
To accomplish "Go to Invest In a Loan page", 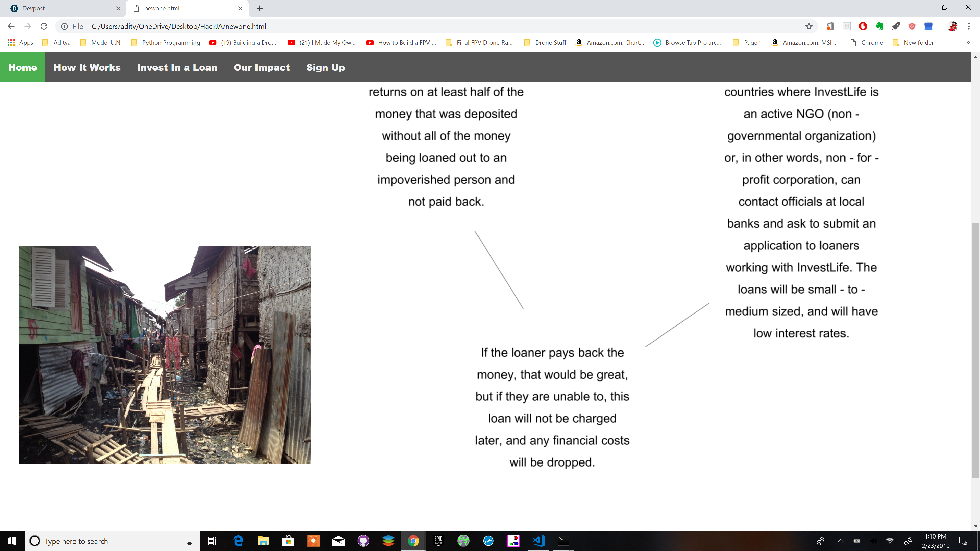I will 177,67.
